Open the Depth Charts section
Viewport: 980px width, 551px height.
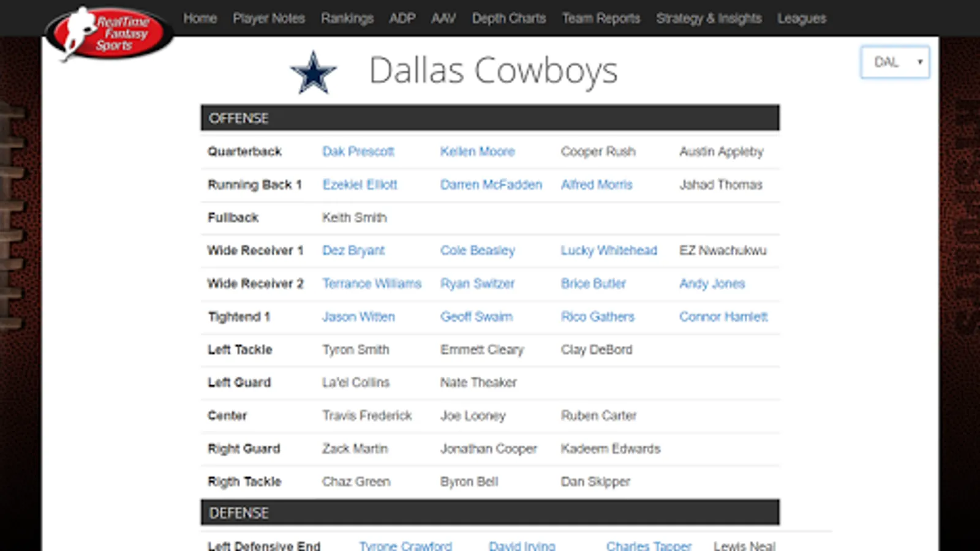[x=509, y=18]
